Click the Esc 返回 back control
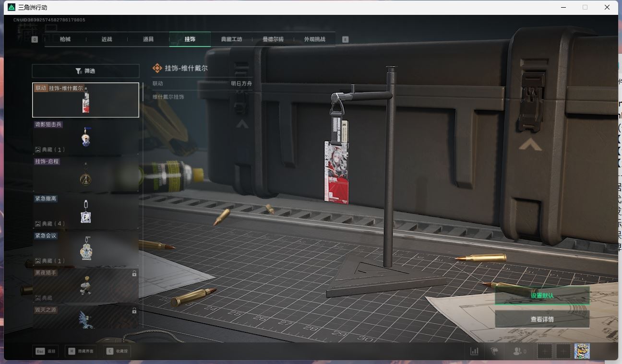The image size is (622, 364). click(x=46, y=351)
